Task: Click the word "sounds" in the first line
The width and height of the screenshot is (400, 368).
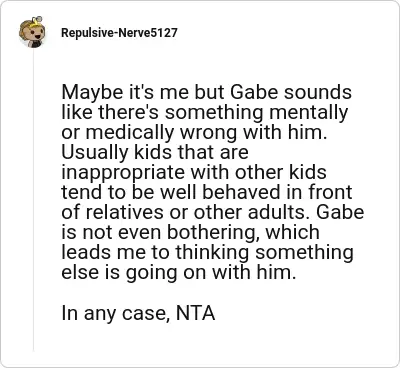Action: (x=317, y=92)
